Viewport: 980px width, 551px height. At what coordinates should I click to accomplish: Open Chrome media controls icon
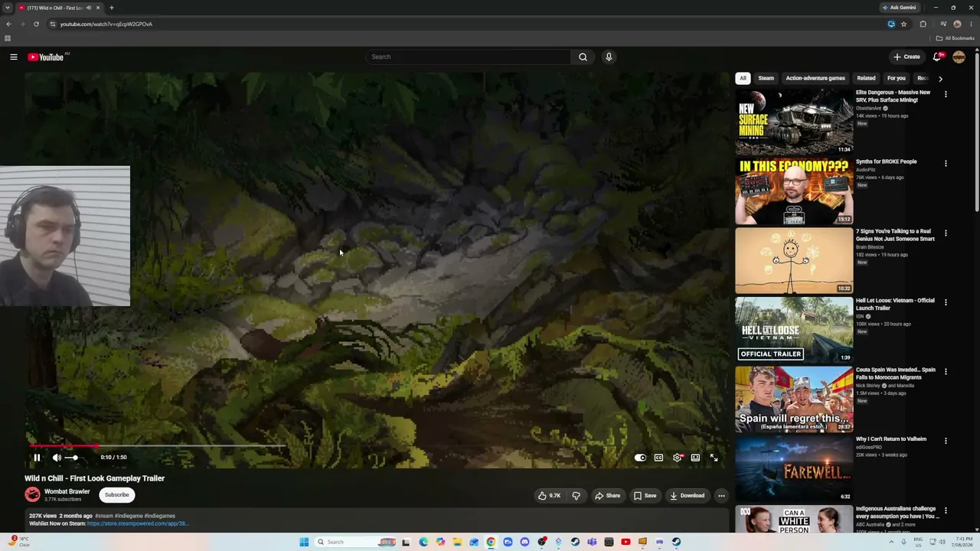click(942, 24)
